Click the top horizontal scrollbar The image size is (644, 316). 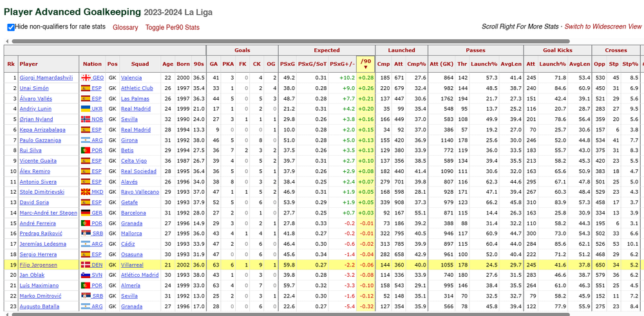click(x=290, y=41)
